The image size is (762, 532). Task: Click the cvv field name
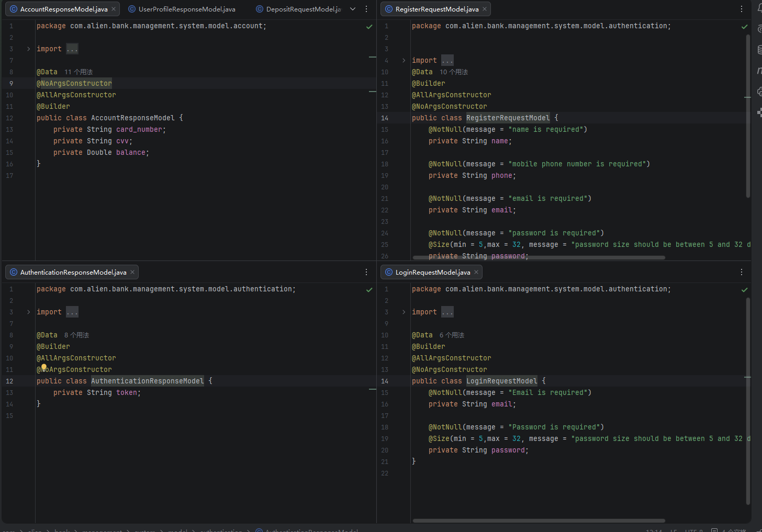(x=122, y=141)
